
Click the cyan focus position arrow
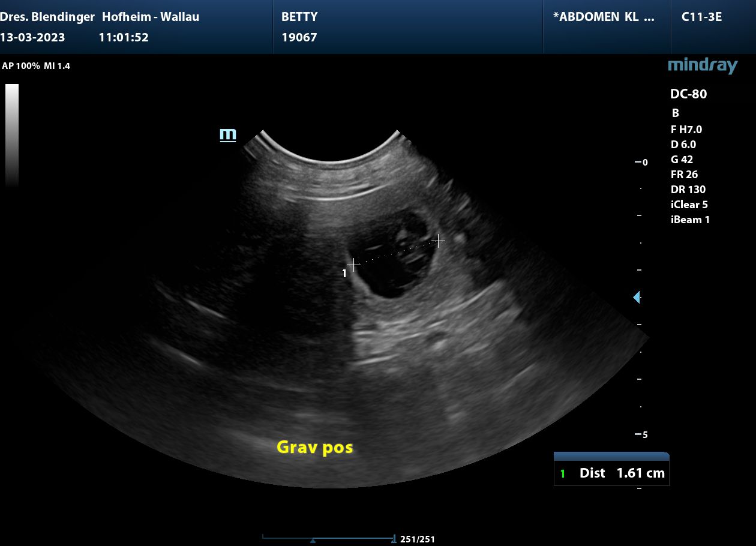coord(637,297)
